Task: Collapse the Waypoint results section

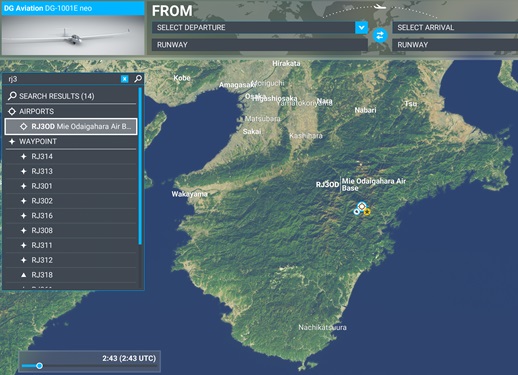Action: [71, 141]
